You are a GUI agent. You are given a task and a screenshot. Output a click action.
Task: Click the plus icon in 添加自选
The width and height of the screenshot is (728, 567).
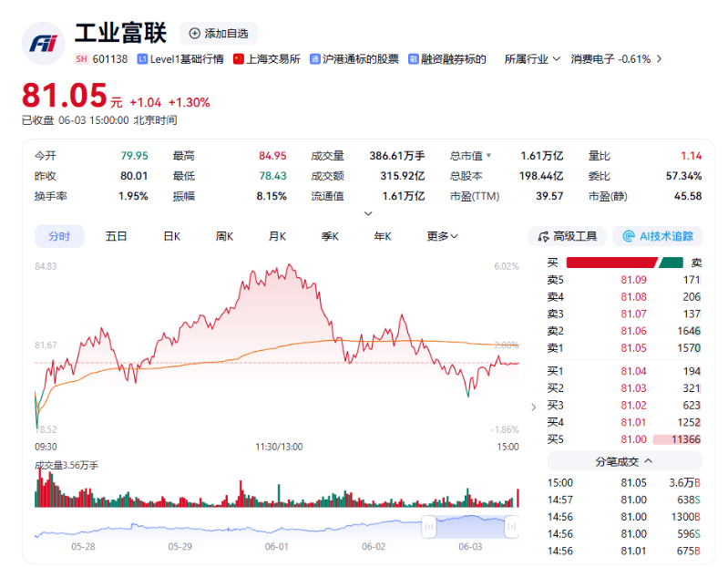pyautogui.click(x=195, y=34)
